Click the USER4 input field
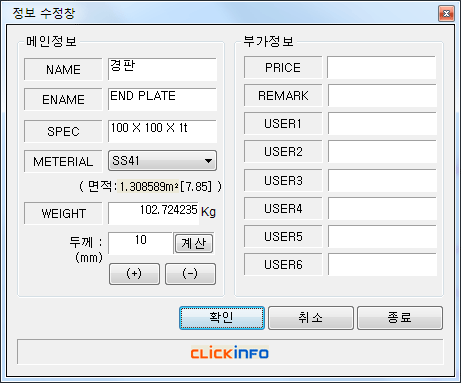461x383 pixels. tap(382, 208)
